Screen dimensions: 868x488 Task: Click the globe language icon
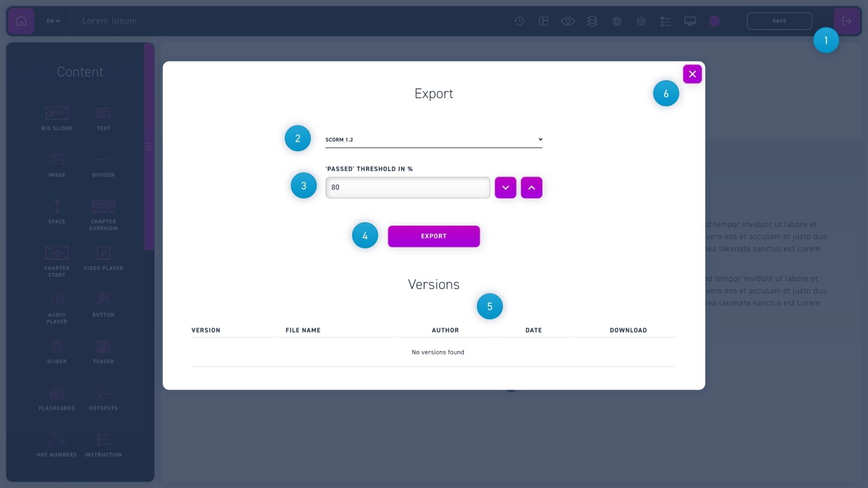[x=617, y=21]
